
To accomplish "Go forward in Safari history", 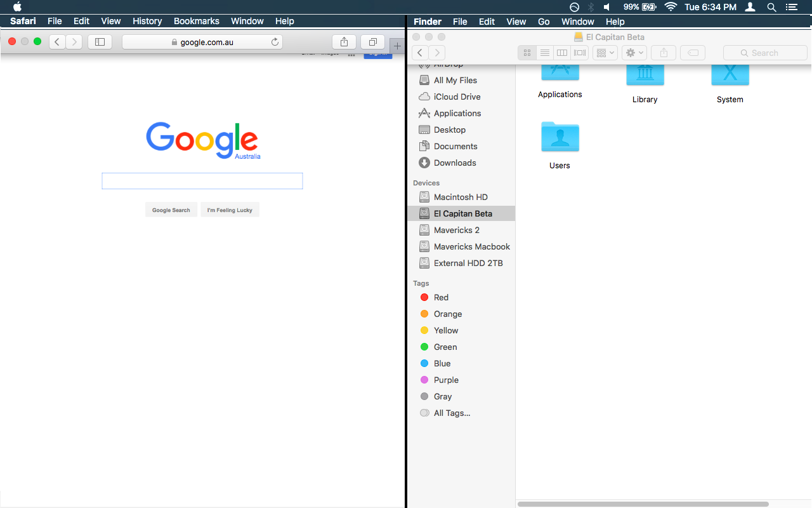I will point(74,42).
